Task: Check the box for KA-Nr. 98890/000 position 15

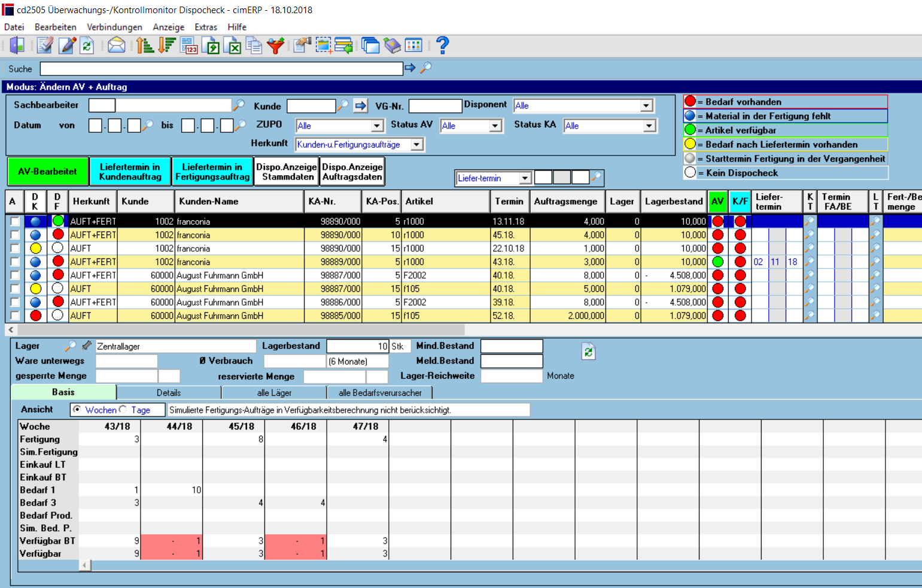Action: [15, 248]
